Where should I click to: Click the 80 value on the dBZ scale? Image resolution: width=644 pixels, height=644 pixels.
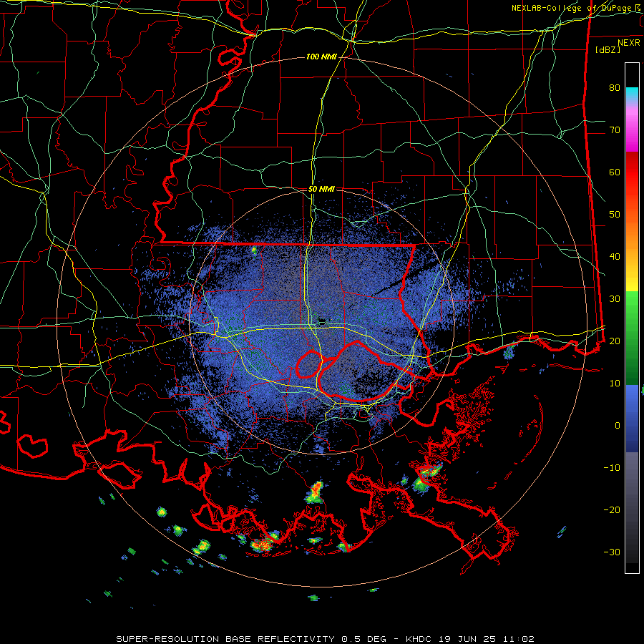coord(615,87)
